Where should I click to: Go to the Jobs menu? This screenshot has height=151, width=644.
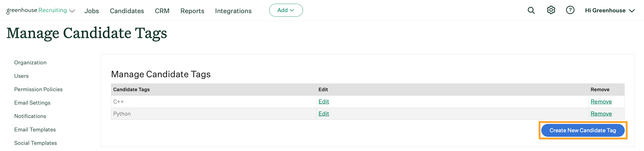point(91,11)
